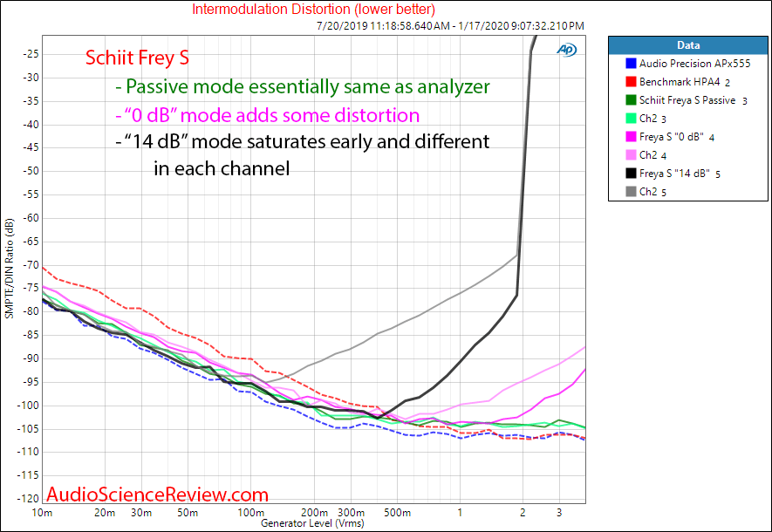
Task: Click the gray Ch2 5 legend swatch
Action: point(631,192)
